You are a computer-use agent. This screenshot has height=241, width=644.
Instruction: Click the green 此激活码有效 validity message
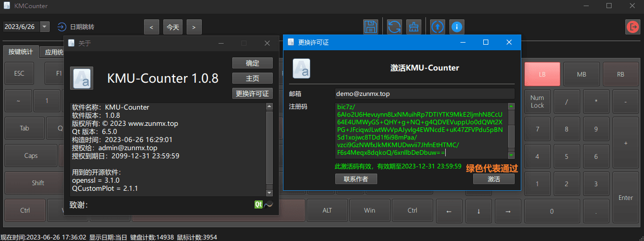pos(398,166)
